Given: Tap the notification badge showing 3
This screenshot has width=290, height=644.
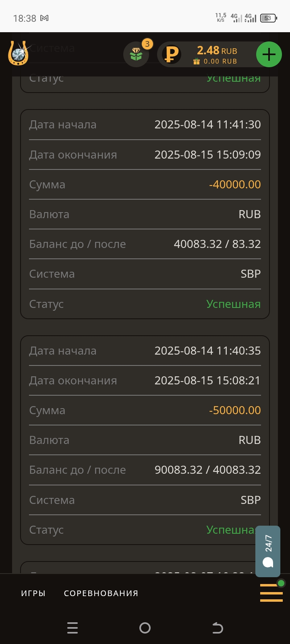Looking at the screenshot, I should coord(147,44).
